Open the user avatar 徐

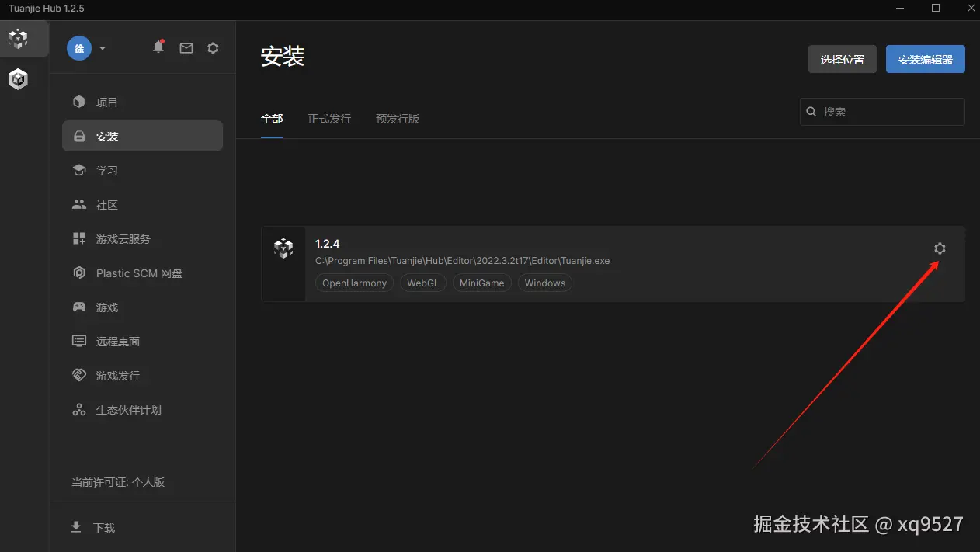(x=78, y=48)
